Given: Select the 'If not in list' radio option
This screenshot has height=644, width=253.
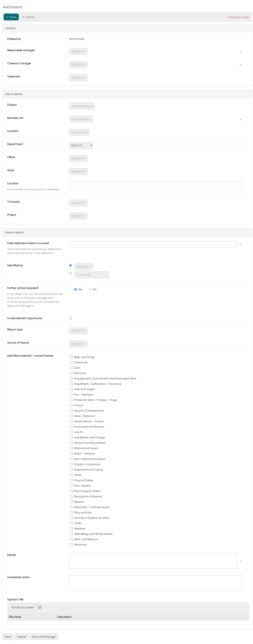Looking at the screenshot, I should click(70, 274).
